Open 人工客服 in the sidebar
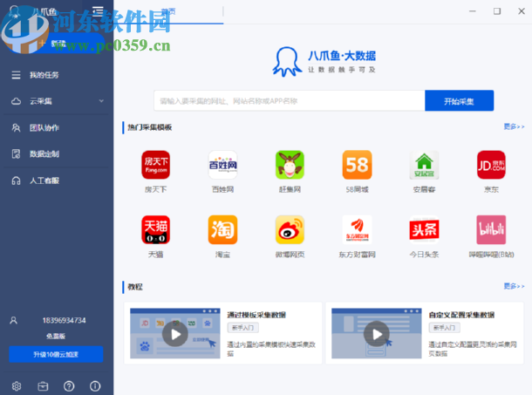The image size is (532, 395). pyautogui.click(x=44, y=180)
